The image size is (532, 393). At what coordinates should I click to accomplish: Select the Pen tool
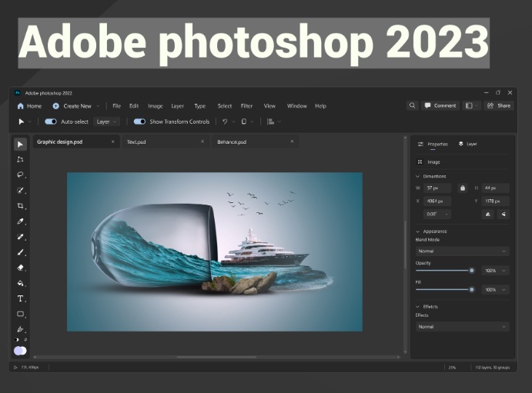click(20, 329)
